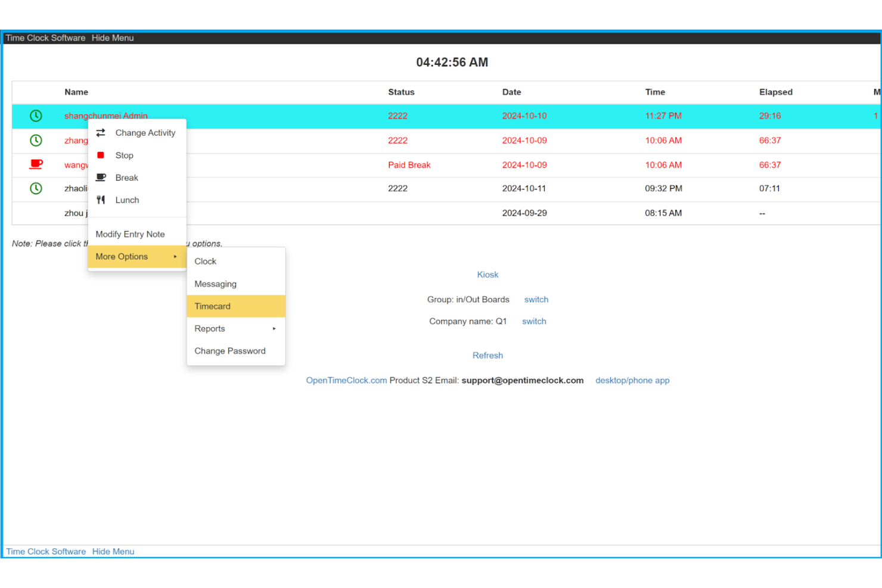Open the Timecard option
Viewport: 882px width, 588px height.
pos(213,306)
